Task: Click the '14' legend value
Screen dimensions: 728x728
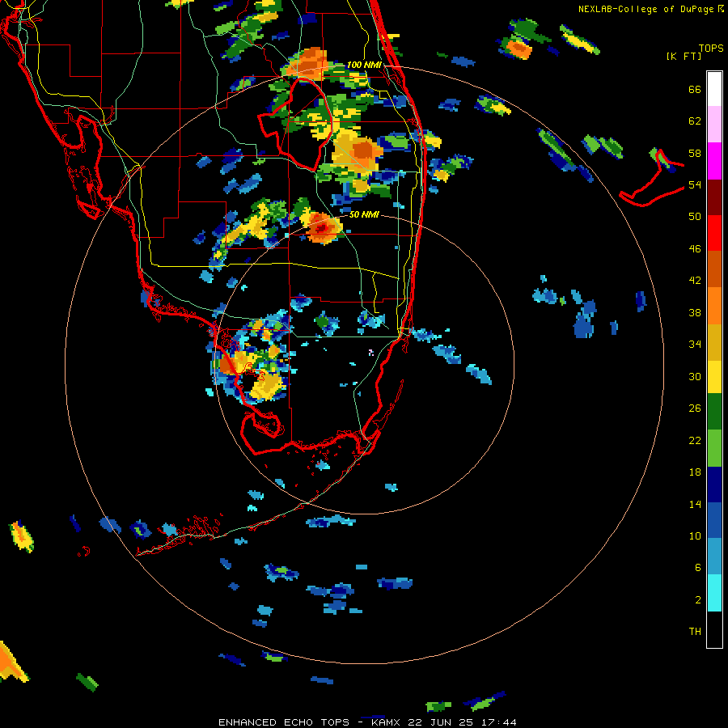Action: (x=695, y=504)
